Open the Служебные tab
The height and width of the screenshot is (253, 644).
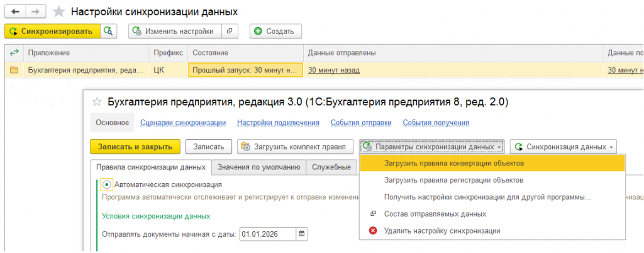pos(331,167)
